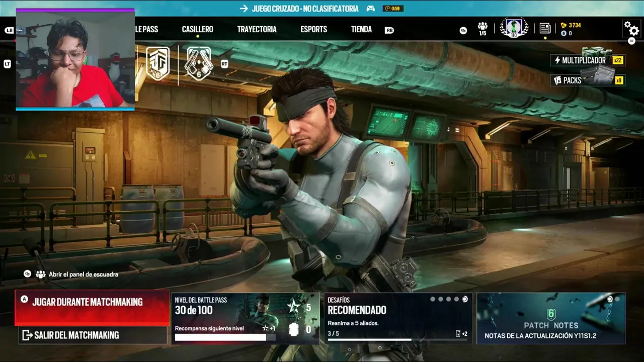Click the text Reanima a 5 aliados.
The height and width of the screenshot is (362, 644).
(x=353, y=323)
